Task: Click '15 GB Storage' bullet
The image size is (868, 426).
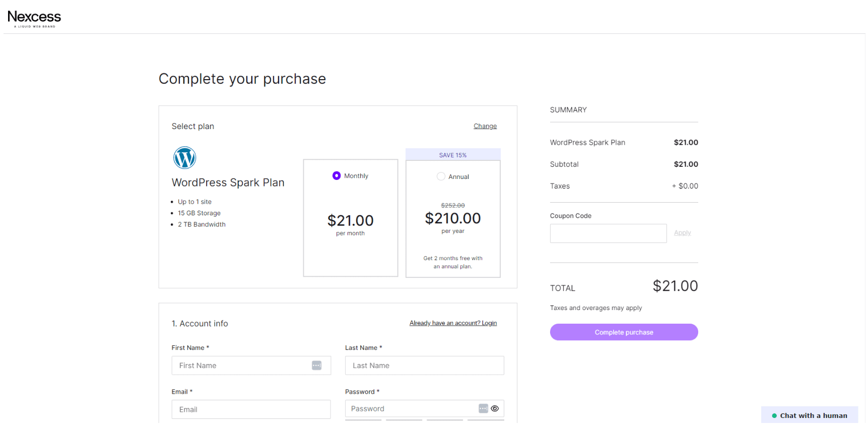Action: coord(199,213)
